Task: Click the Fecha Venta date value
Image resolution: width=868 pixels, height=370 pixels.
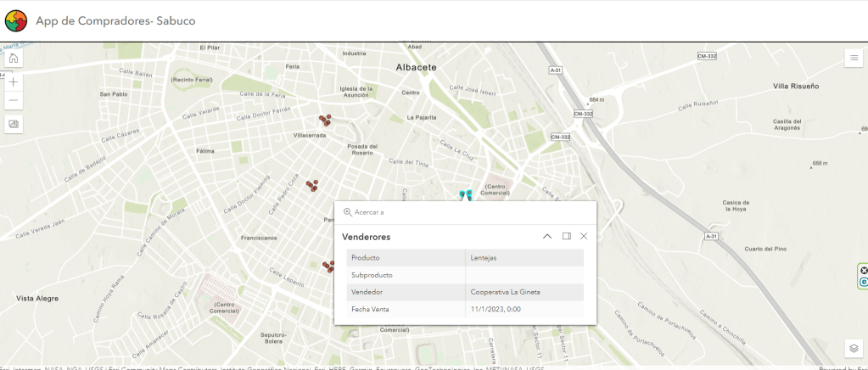Action: pyautogui.click(x=496, y=309)
